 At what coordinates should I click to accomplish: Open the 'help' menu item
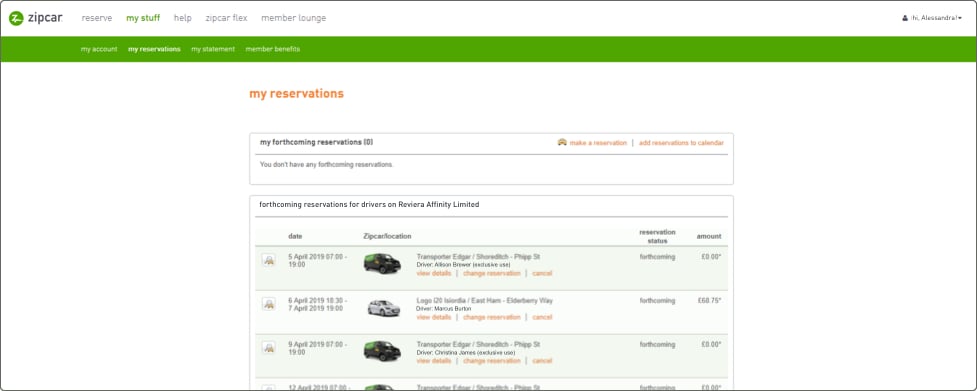tap(183, 18)
